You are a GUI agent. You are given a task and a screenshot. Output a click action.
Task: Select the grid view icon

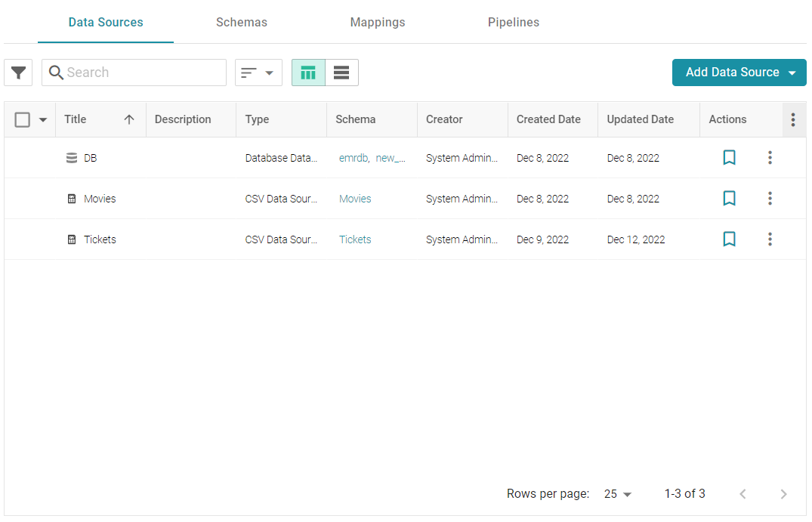point(307,73)
